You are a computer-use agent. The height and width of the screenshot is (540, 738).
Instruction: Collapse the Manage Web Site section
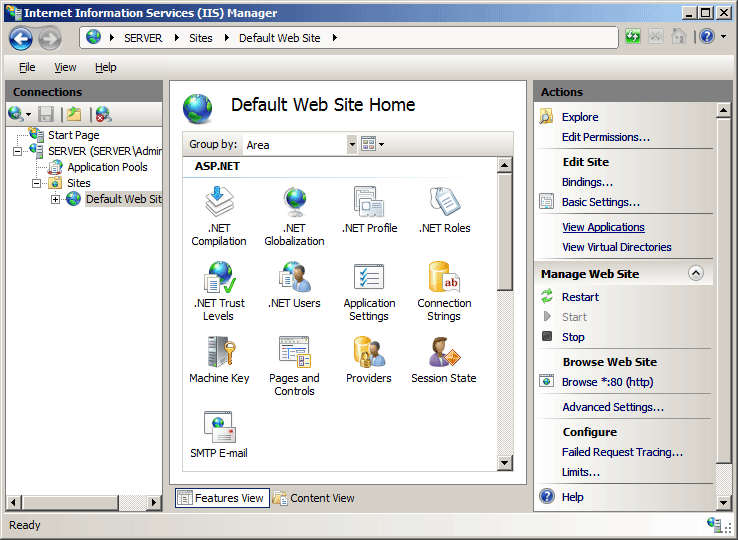tap(696, 273)
